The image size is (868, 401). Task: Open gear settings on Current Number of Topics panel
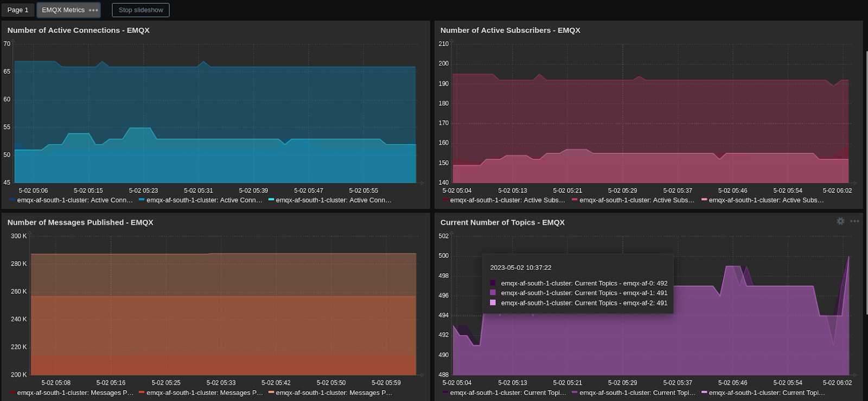point(840,221)
